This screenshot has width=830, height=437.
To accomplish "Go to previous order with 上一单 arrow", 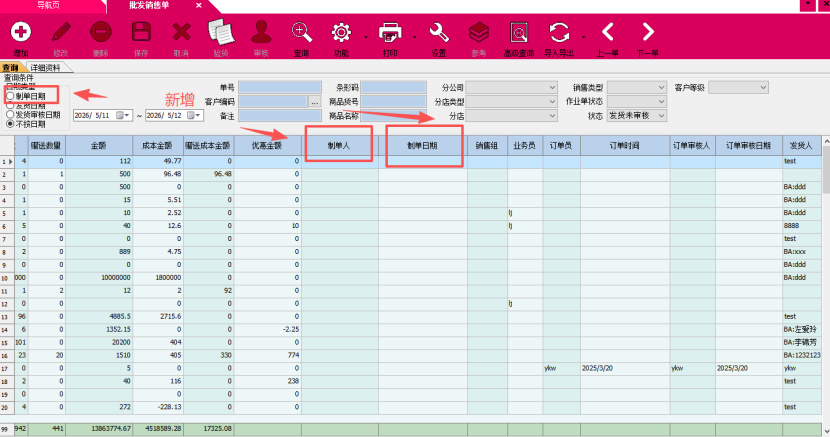I will tap(608, 32).
